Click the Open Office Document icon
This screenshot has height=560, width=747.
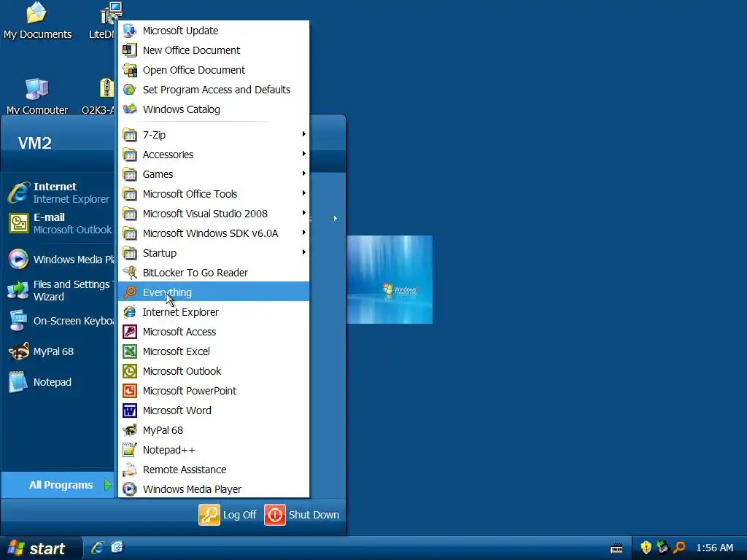pos(130,70)
